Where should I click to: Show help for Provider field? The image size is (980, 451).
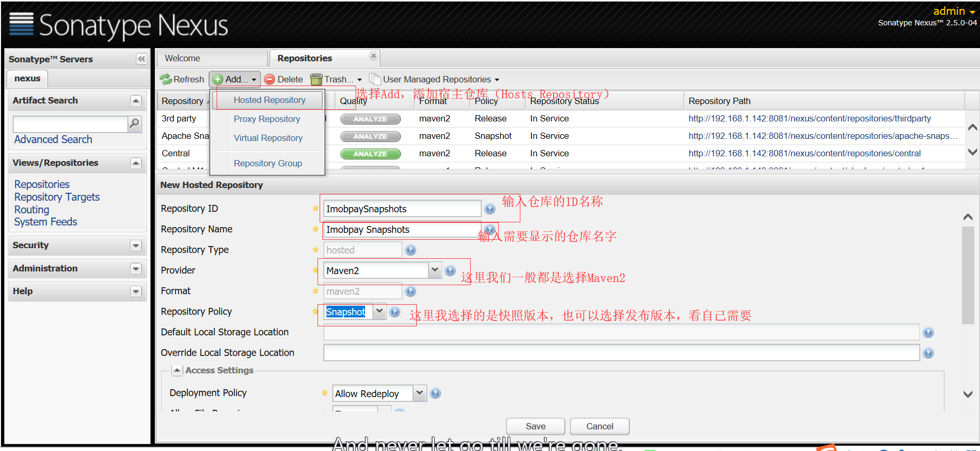click(x=450, y=271)
